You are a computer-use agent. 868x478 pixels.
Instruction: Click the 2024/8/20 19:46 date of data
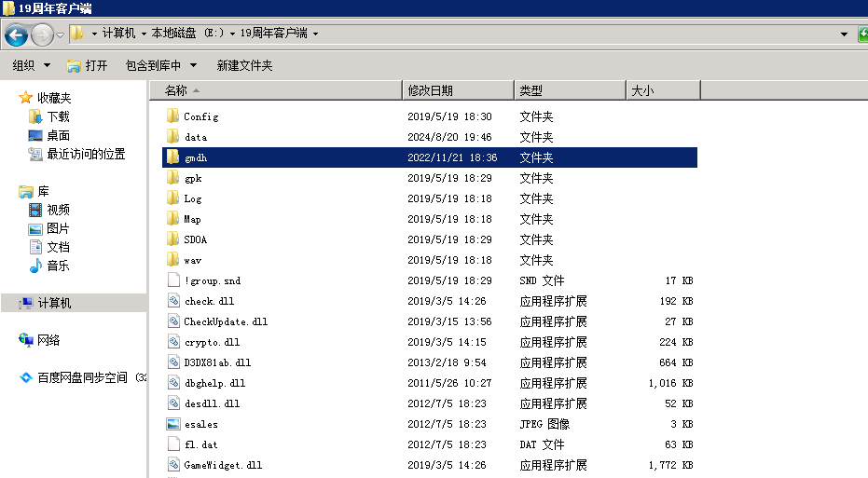tap(449, 137)
